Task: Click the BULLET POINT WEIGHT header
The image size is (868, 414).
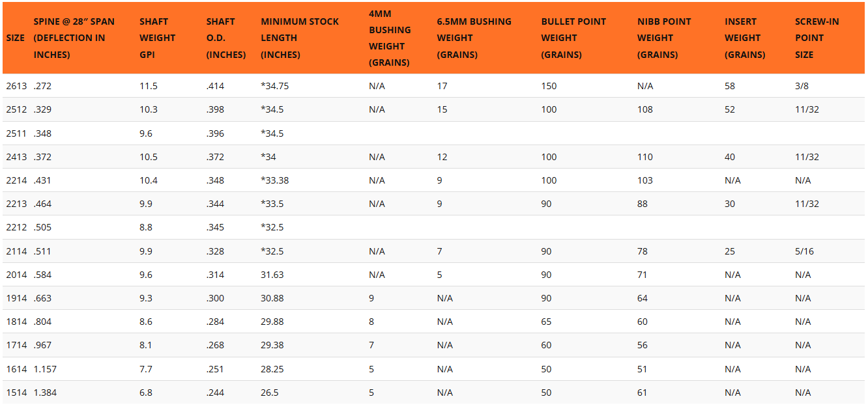Action: pos(573,38)
